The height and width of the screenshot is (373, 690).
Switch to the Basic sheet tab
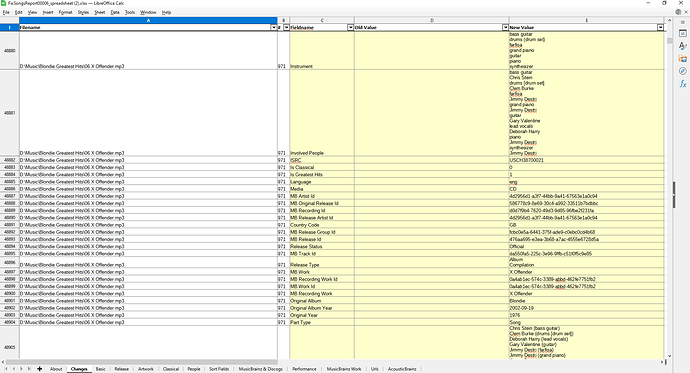(x=101, y=369)
